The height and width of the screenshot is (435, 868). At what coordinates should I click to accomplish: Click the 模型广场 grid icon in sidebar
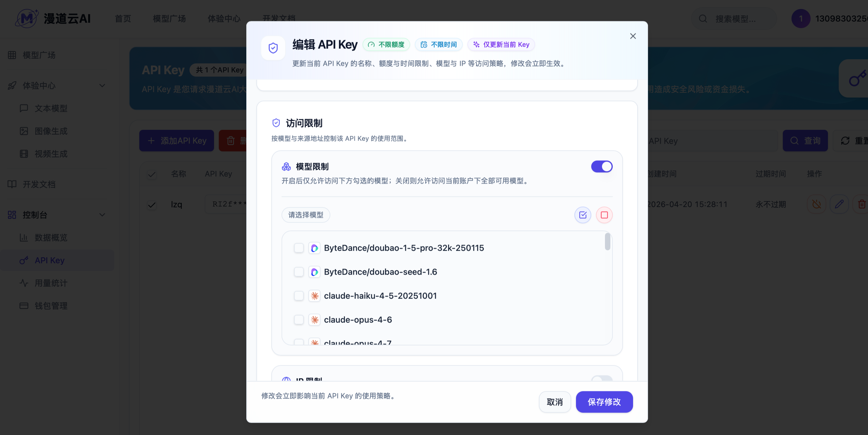pyautogui.click(x=12, y=55)
